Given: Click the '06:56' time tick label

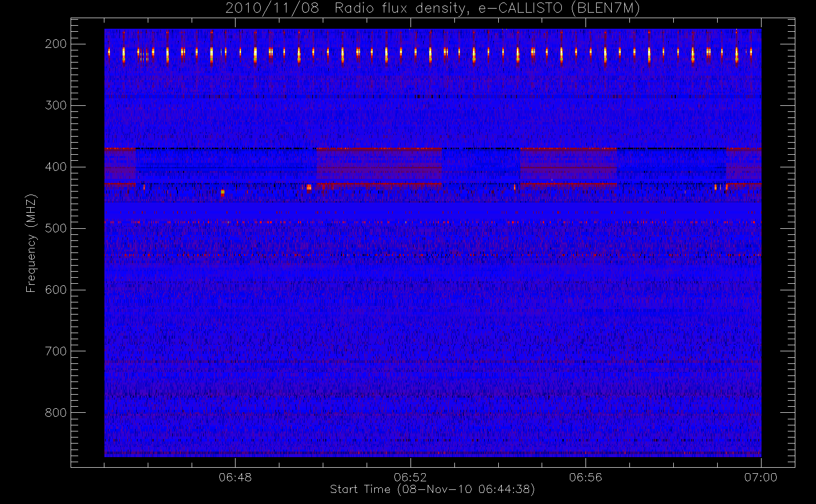Looking at the screenshot, I should [586, 477].
